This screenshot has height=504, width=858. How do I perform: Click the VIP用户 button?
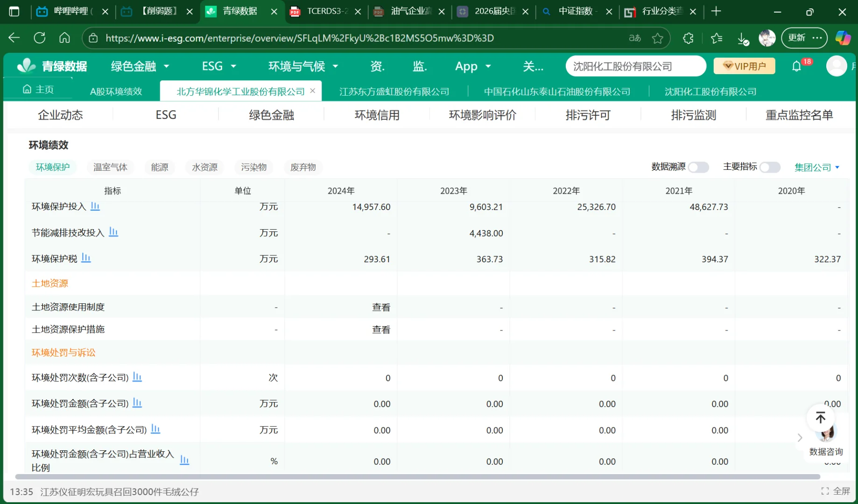point(744,66)
